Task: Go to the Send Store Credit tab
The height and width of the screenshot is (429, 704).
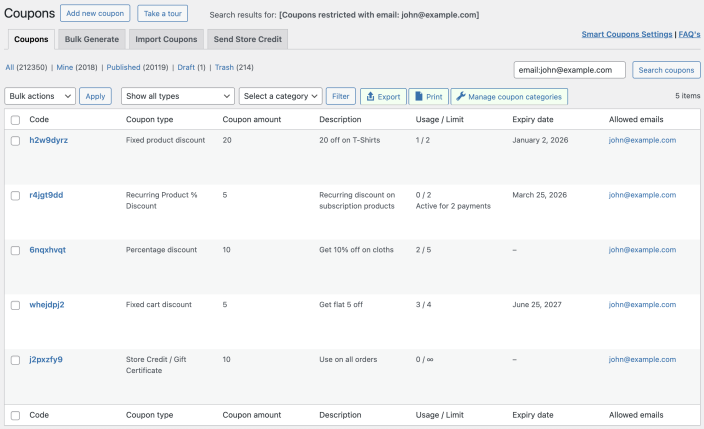Action: [x=248, y=39]
